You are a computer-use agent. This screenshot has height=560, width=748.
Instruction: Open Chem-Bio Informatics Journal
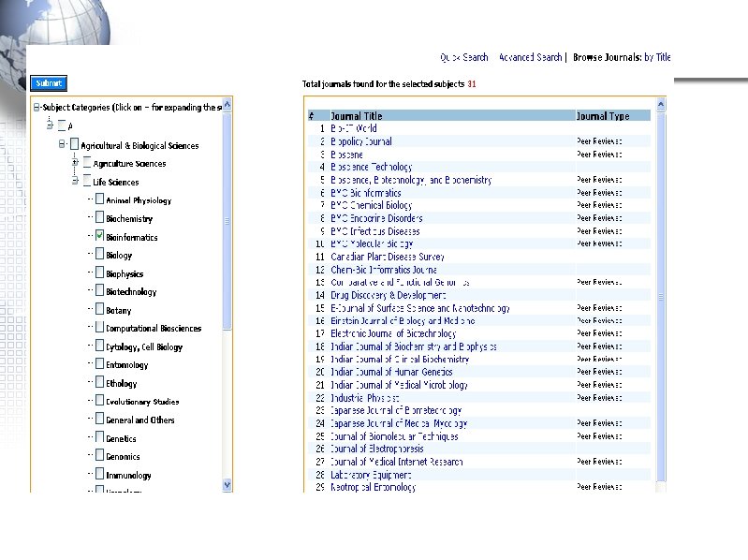point(384,270)
